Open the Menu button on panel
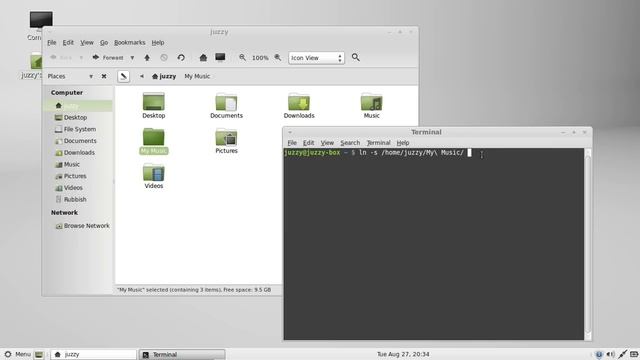 coord(18,354)
